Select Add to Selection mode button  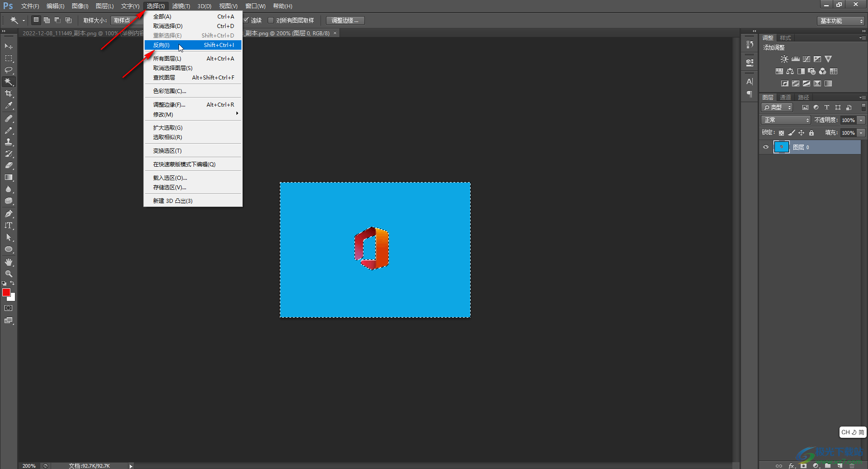click(47, 20)
